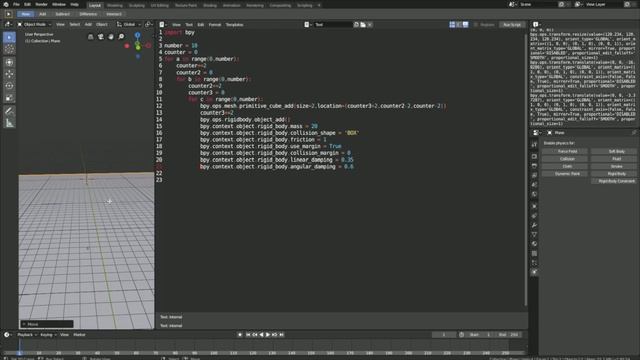This screenshot has height=360, width=640.
Task: Toggle auto keying record button
Action: [240, 335]
